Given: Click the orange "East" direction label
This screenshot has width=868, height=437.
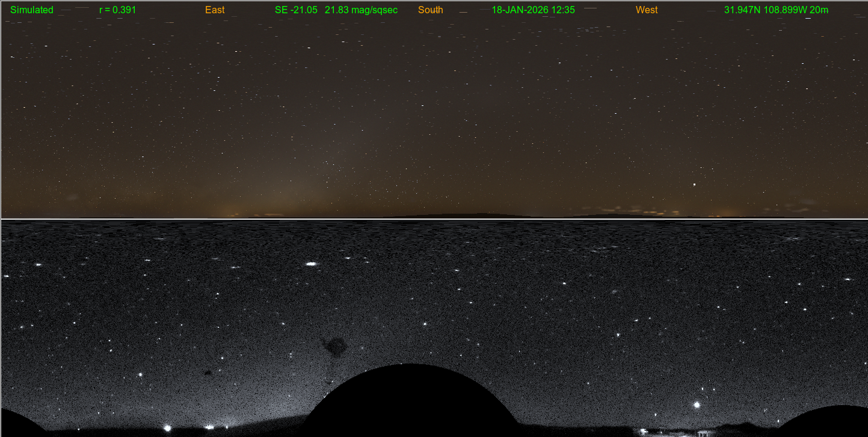Looking at the screenshot, I should point(215,10).
